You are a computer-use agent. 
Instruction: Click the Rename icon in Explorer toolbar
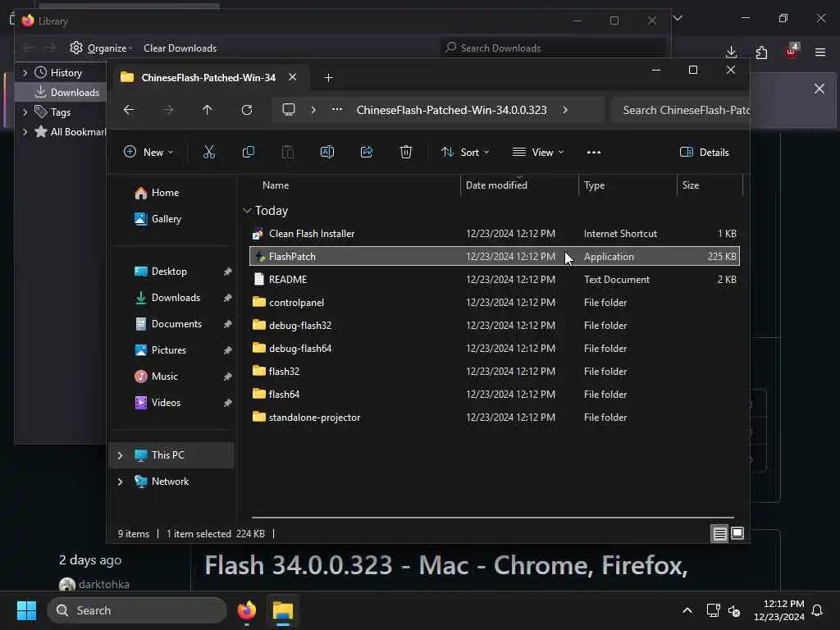(326, 152)
